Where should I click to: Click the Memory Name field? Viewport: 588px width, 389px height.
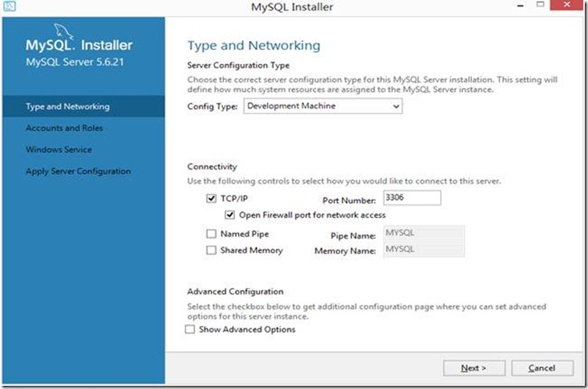pyautogui.click(x=424, y=249)
